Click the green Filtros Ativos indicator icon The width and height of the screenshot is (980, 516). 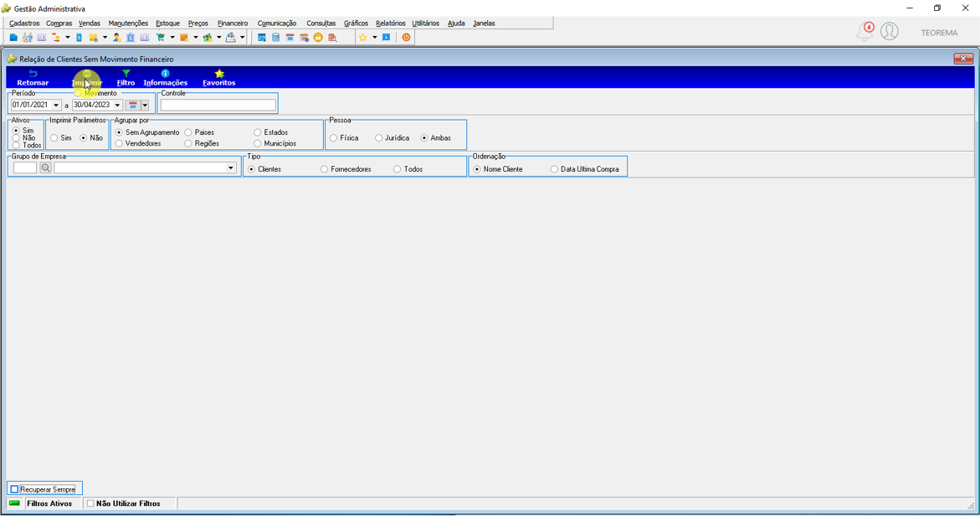point(14,503)
